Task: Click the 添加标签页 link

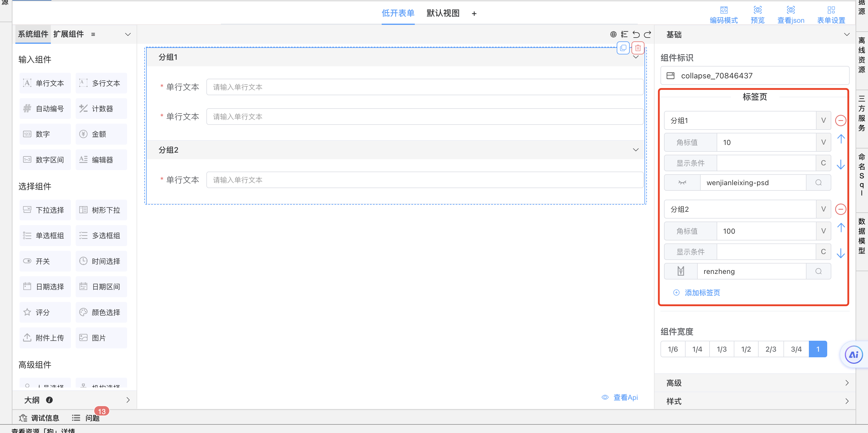Action: coord(702,293)
